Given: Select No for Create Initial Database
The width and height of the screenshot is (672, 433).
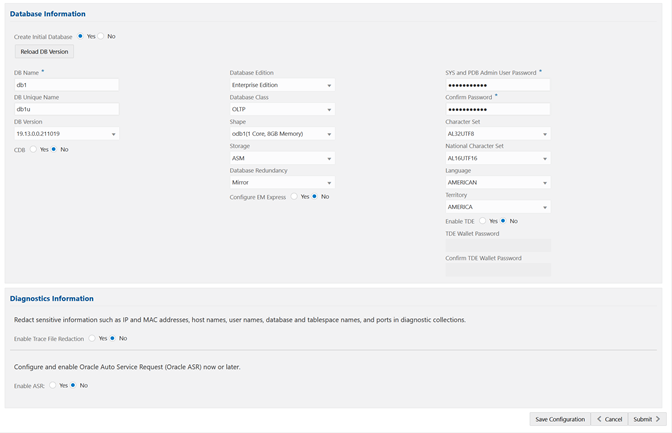Looking at the screenshot, I should [101, 36].
